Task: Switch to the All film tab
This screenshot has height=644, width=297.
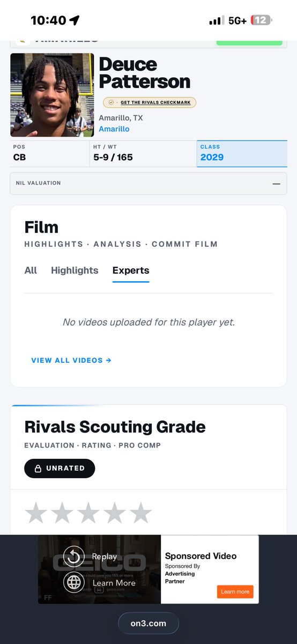Action: [x=31, y=270]
